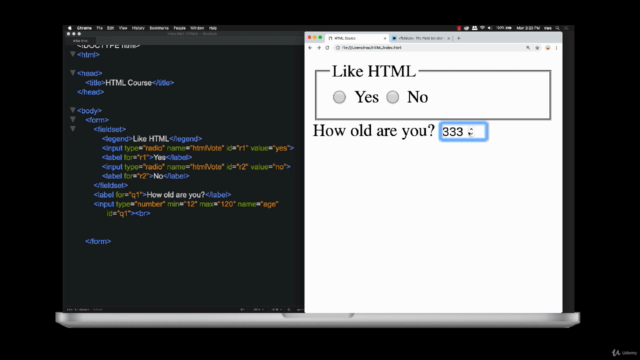Click the Wi-Fi icon in menu bar

[x=482, y=28]
